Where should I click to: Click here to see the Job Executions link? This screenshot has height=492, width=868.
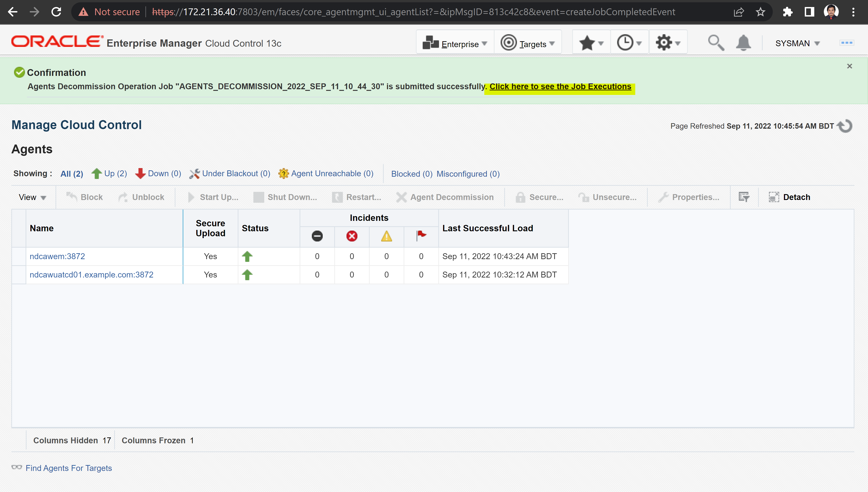pos(560,87)
